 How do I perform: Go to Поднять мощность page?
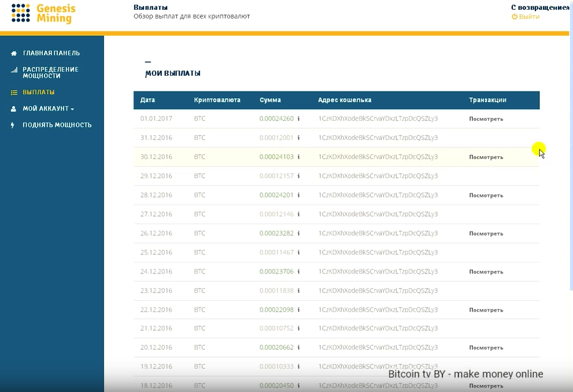pyautogui.click(x=57, y=125)
